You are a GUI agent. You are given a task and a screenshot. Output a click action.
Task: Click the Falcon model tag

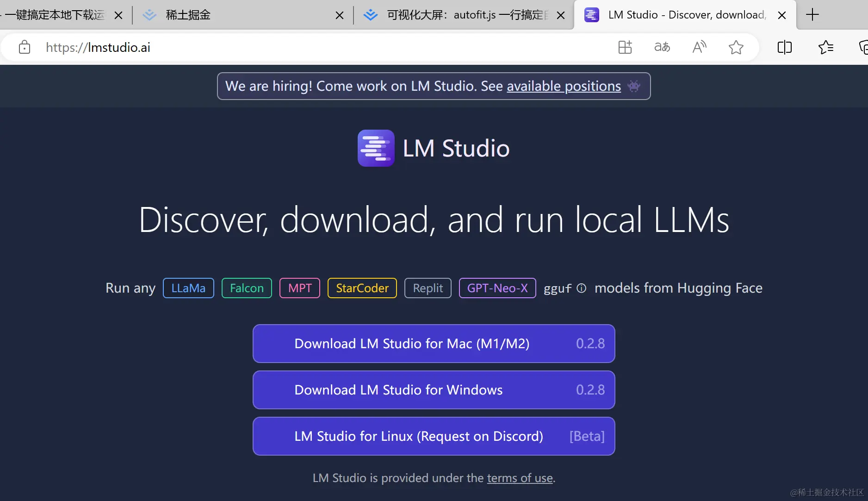tap(247, 288)
